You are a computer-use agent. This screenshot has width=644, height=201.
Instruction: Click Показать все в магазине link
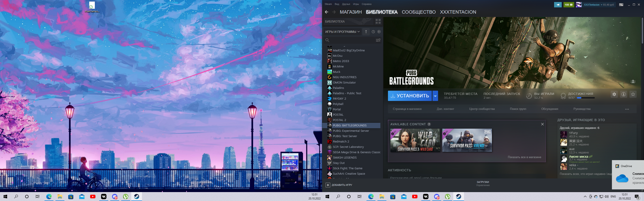(524, 157)
